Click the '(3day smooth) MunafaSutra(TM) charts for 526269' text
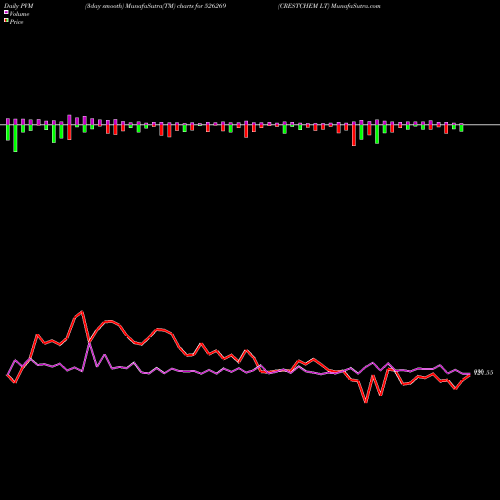This screenshot has width=500, height=500. (156, 6)
